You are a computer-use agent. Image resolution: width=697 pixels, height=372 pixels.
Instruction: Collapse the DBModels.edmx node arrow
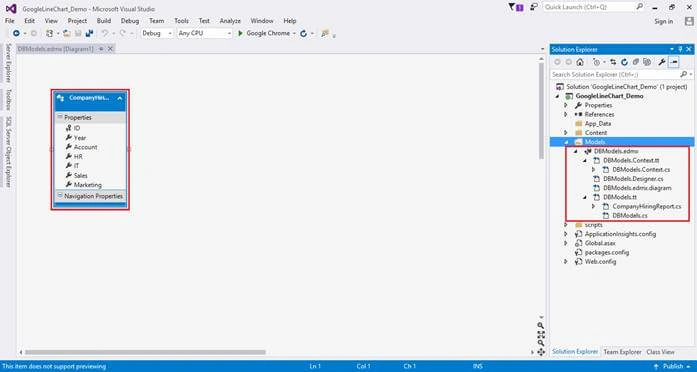[575, 151]
